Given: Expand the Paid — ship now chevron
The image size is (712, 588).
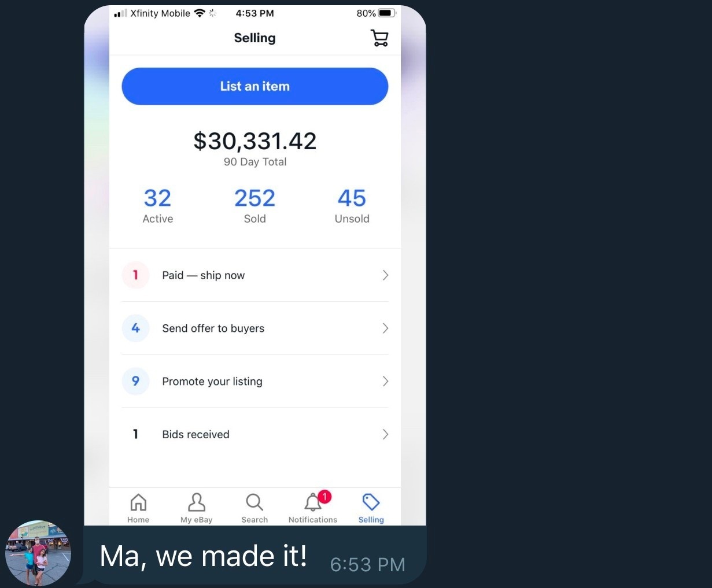Looking at the screenshot, I should pos(385,275).
